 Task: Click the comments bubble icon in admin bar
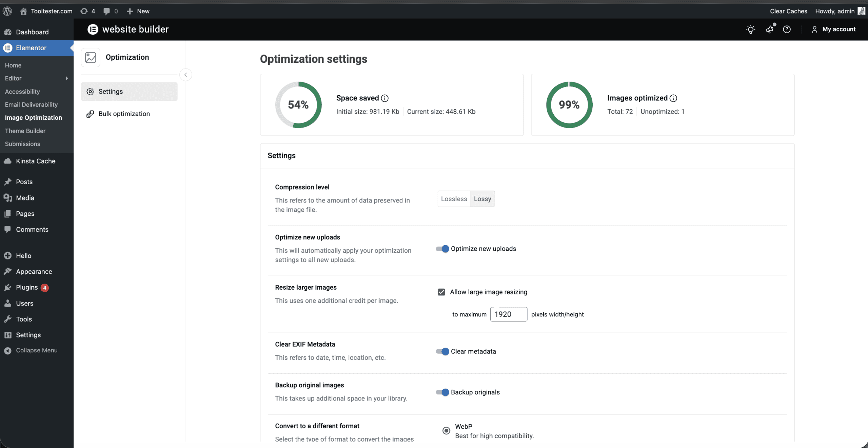(107, 11)
